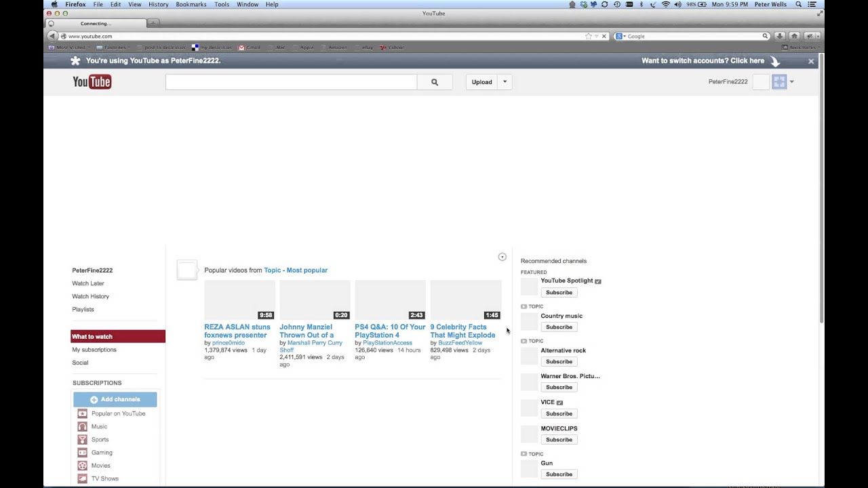Image resolution: width=868 pixels, height=488 pixels.
Task: Select What to watch in the sidebar
Action: 118,336
